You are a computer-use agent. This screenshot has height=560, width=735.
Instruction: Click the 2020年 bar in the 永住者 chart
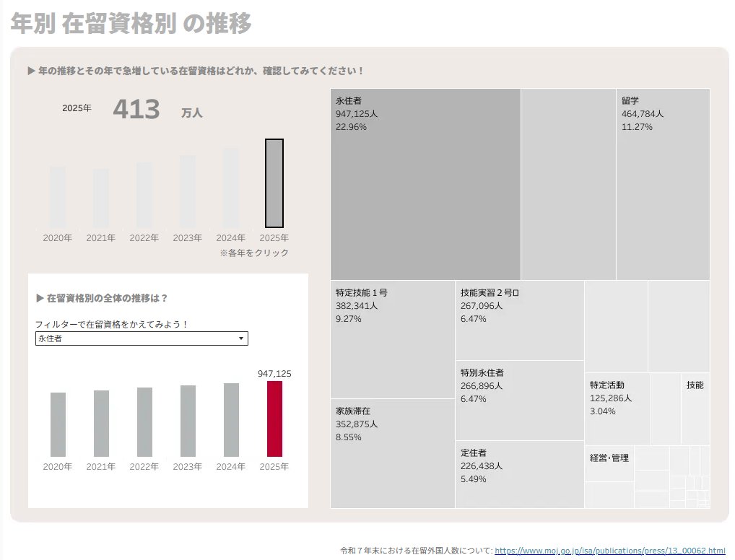click(58, 424)
